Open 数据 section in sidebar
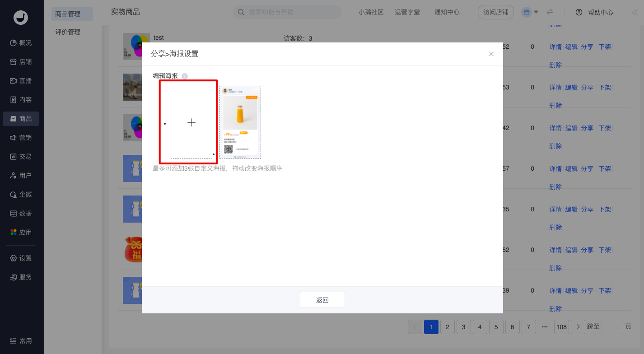This screenshot has width=644, height=354. pyautogui.click(x=21, y=214)
